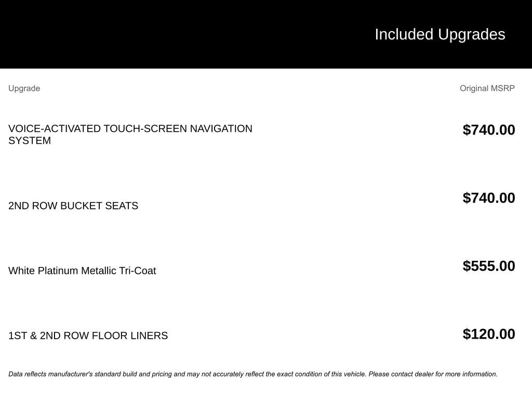Click the bucket seats' $740.00 price
This screenshot has width=532, height=399.
[x=488, y=198]
